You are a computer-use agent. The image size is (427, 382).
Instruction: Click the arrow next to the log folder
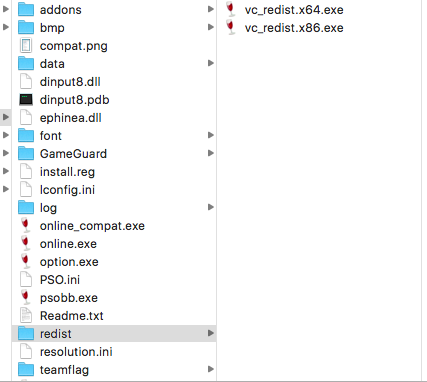coord(211,207)
